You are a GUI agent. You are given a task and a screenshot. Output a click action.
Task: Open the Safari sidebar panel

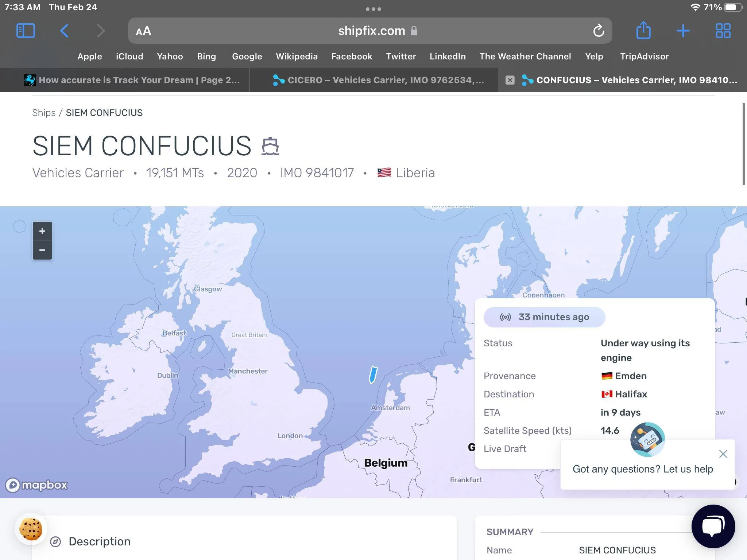pyautogui.click(x=26, y=31)
